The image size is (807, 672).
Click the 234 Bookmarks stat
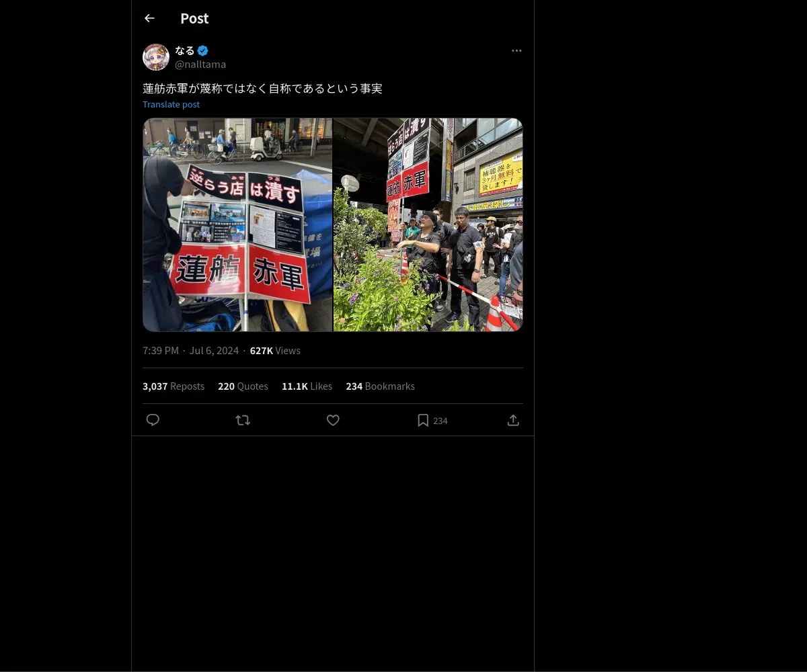tap(380, 386)
